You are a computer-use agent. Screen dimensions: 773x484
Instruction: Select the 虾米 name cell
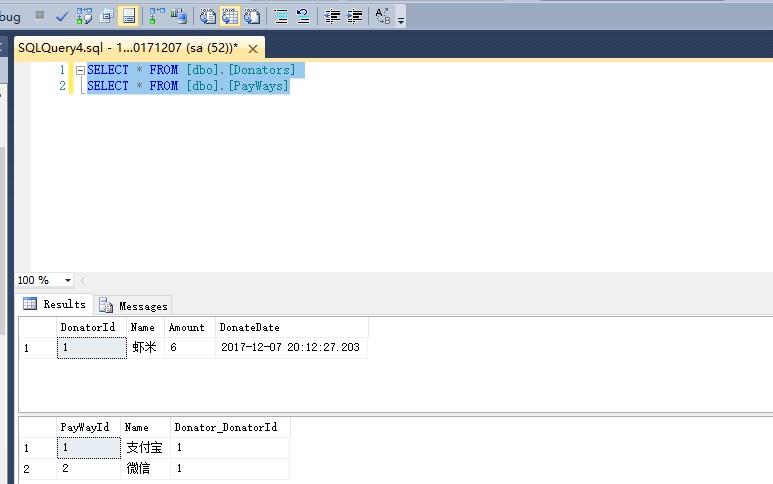coord(145,347)
